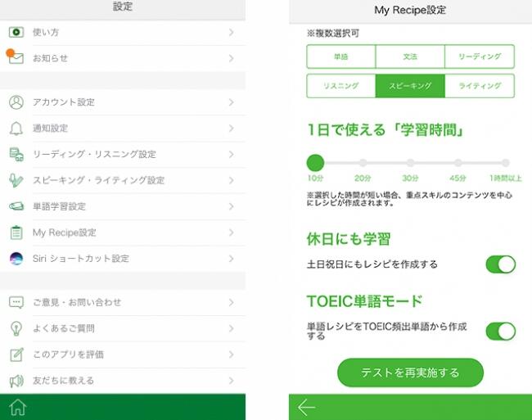The image size is (532, 420).
Task: Disable the TOEIC単語モード switch
Action: (x=500, y=331)
